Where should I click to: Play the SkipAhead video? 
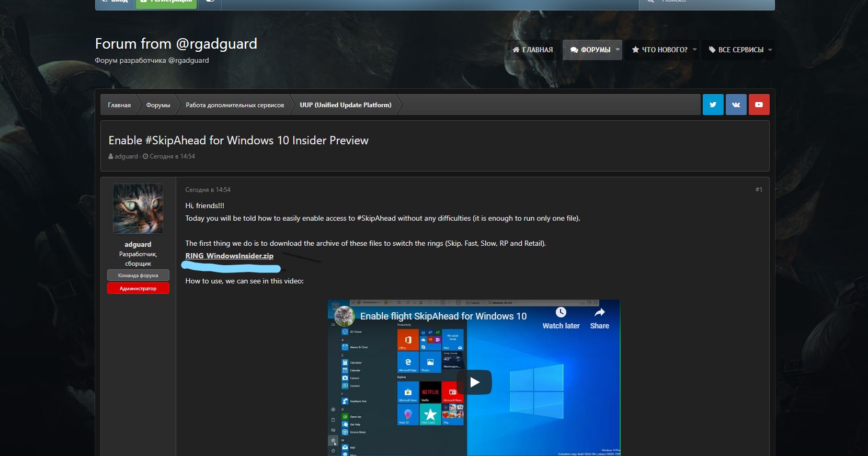[474, 382]
